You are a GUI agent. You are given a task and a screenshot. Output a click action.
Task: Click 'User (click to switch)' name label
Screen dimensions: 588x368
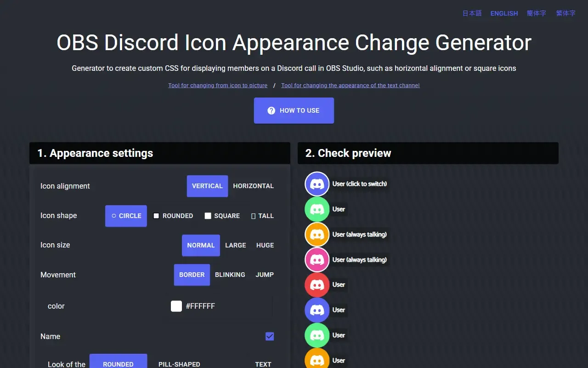[x=360, y=184]
